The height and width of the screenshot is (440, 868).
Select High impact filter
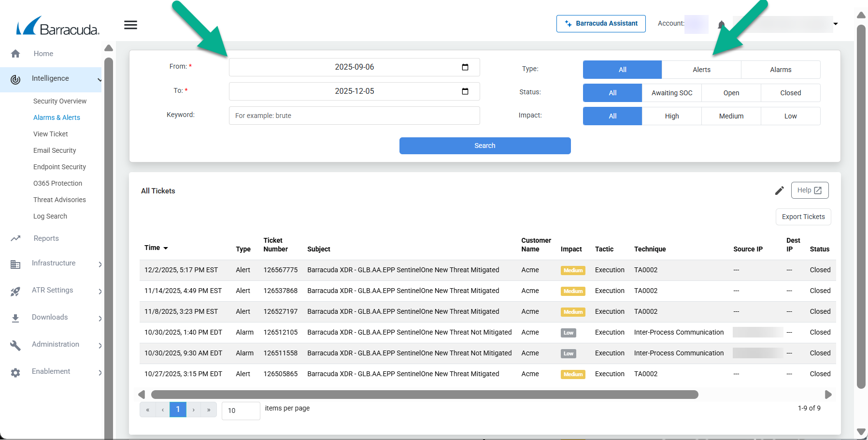[x=671, y=116]
